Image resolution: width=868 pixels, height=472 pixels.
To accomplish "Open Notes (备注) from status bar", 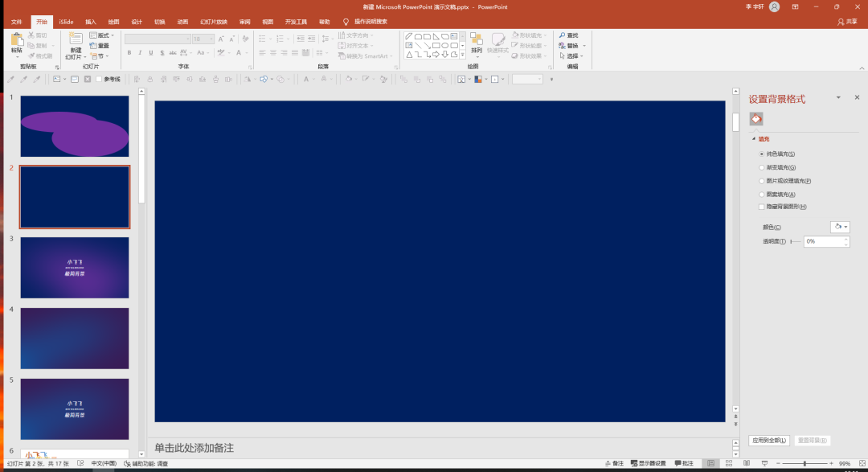I will [615, 463].
